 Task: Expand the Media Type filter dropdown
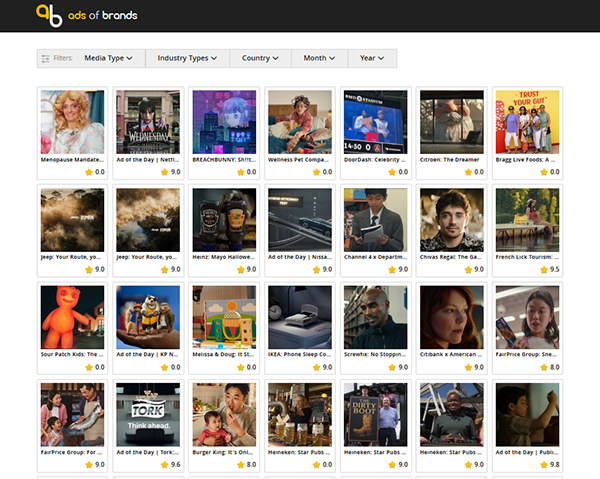click(x=108, y=58)
